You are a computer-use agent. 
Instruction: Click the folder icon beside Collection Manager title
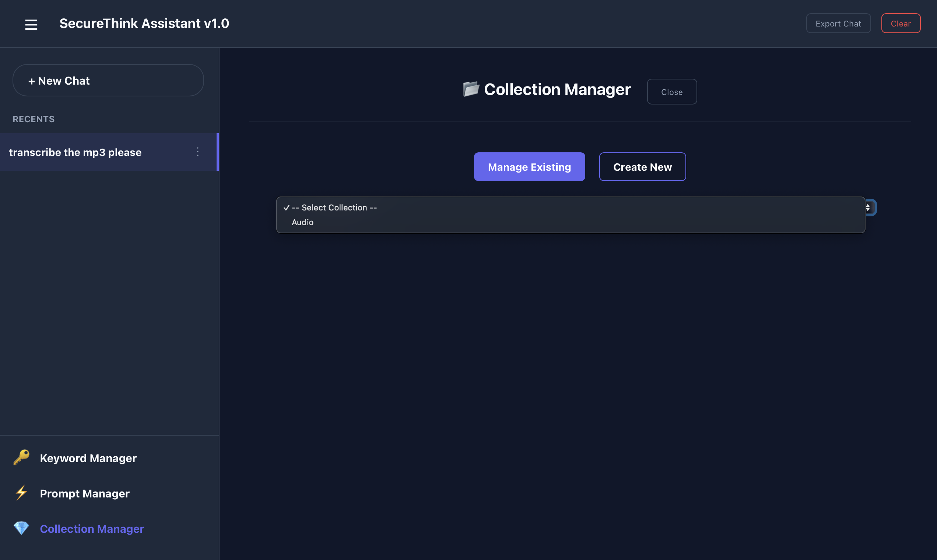(471, 89)
